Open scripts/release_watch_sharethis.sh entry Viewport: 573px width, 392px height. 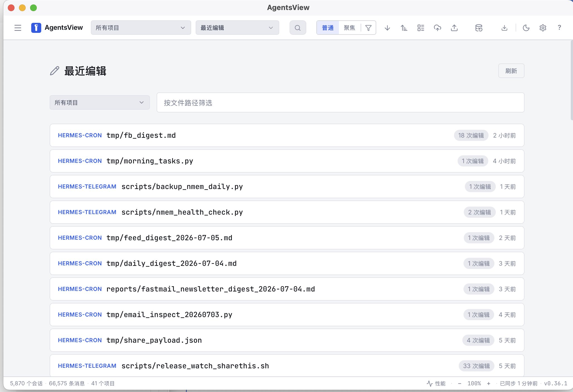pyautogui.click(x=287, y=366)
